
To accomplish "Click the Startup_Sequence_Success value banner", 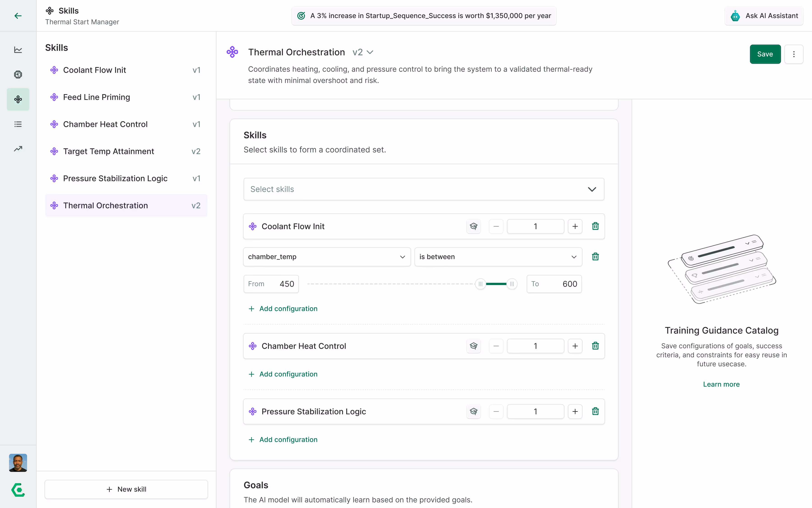I will pos(424,16).
